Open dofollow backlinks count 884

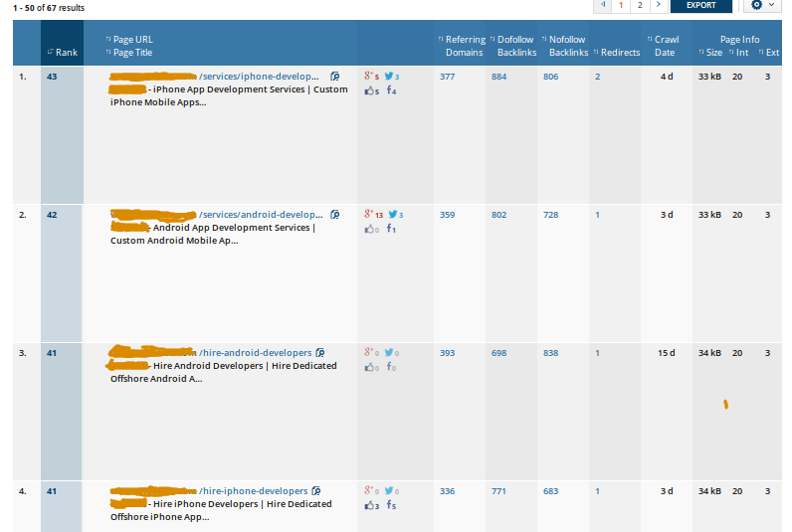(x=499, y=77)
